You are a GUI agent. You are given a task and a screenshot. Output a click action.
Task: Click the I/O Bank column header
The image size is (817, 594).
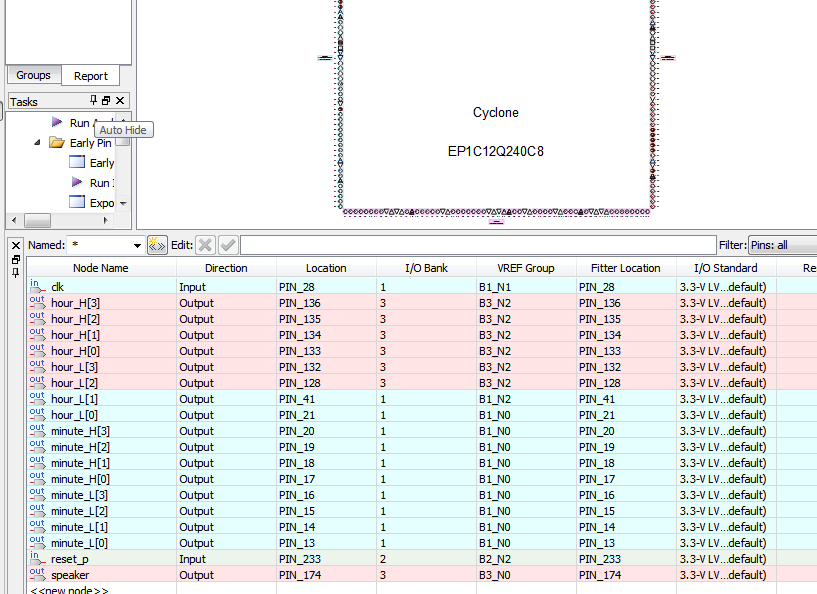[426, 268]
